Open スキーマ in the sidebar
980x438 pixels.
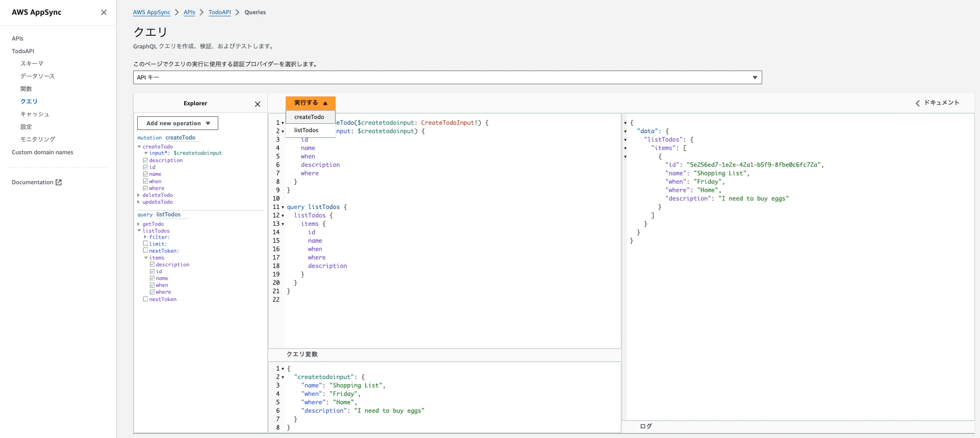point(32,64)
